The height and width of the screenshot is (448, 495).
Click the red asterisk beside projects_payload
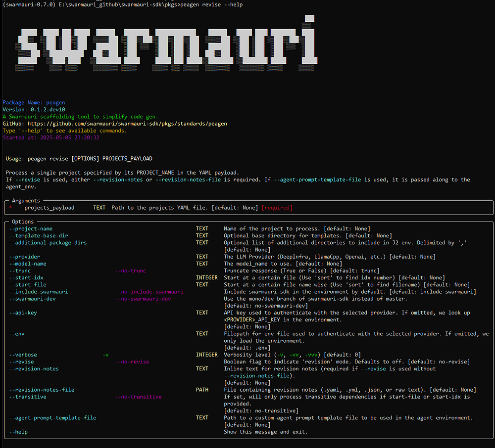pyautogui.click(x=10, y=208)
